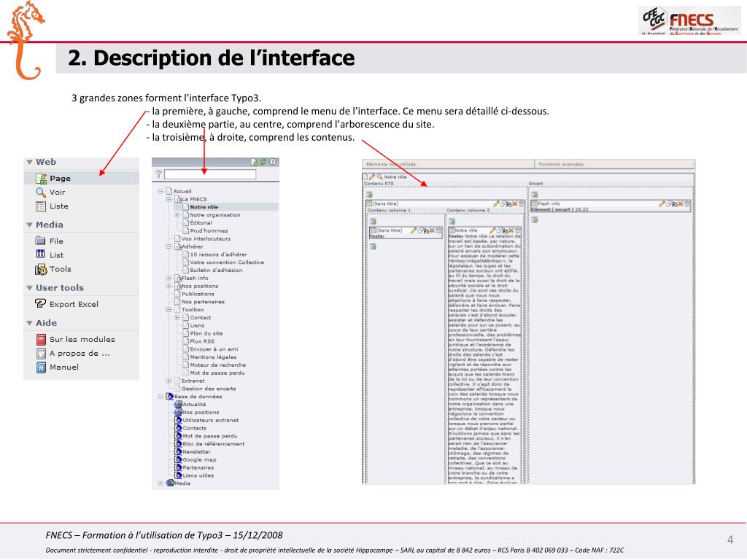Collapse the Media menu section
The width and height of the screenshot is (747, 560).
[29, 225]
